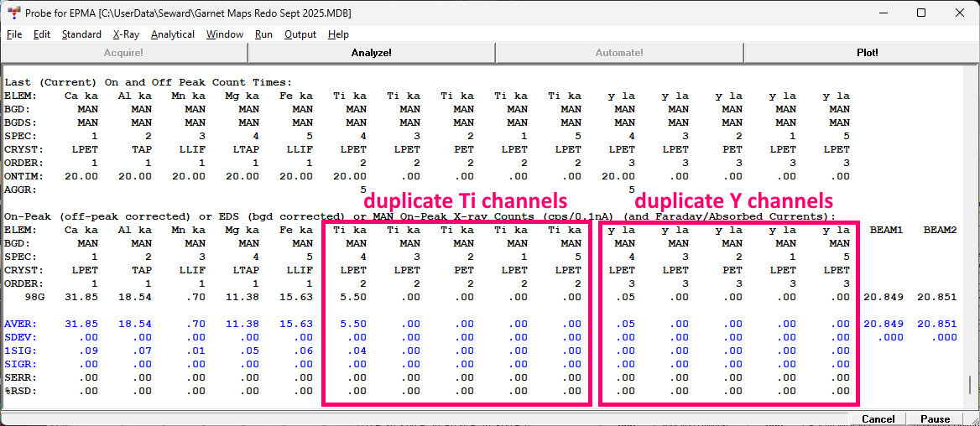Open the Window menu
This screenshot has height=426, width=980.
point(225,34)
